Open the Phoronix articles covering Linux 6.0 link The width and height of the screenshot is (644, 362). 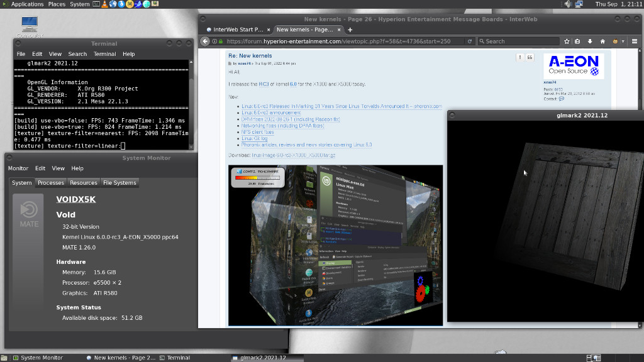click(306, 145)
